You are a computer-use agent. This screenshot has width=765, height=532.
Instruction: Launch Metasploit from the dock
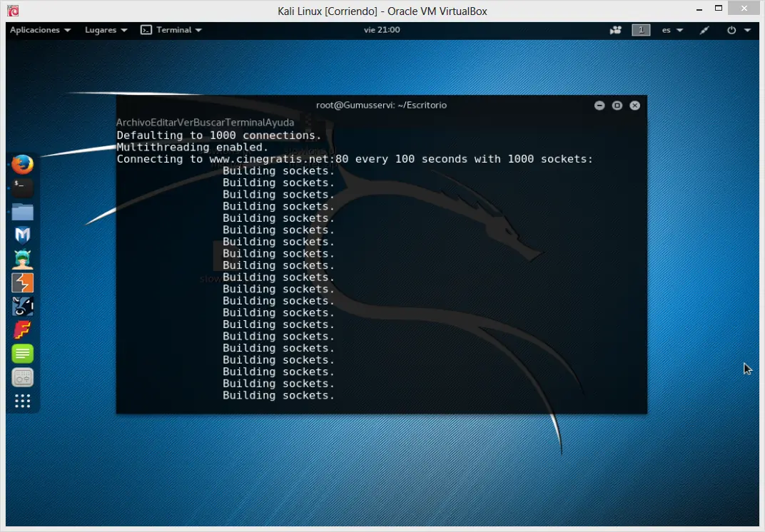pos(22,235)
